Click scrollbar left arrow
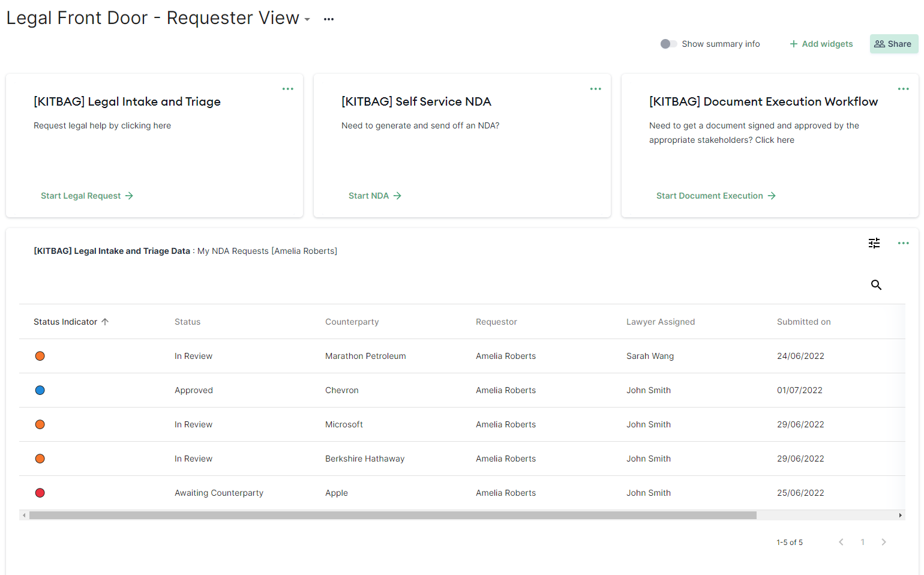The width and height of the screenshot is (924, 575). click(24, 515)
